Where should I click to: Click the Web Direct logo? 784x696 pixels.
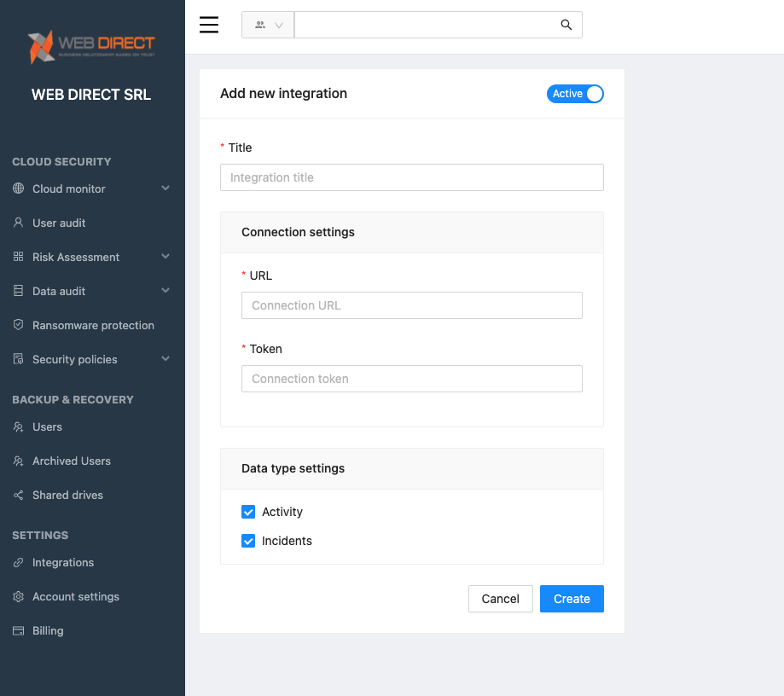pos(91,48)
